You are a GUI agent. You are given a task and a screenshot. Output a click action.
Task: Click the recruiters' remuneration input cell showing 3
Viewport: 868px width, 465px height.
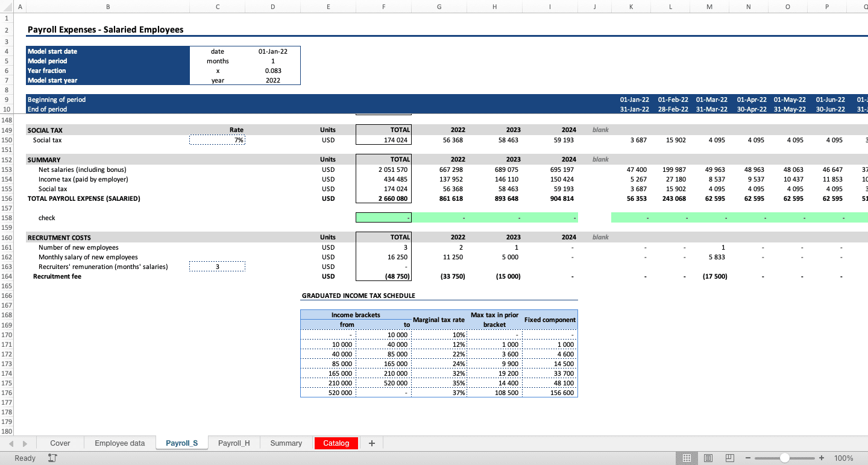(217, 267)
